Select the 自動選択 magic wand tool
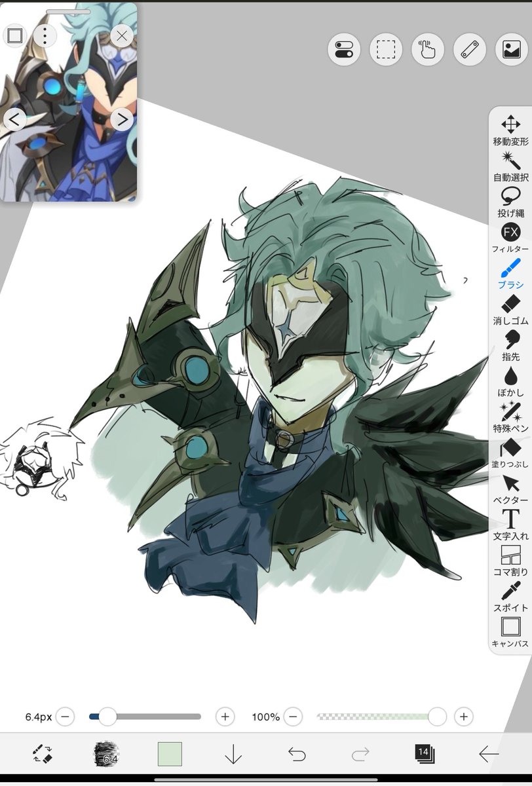 point(510,166)
